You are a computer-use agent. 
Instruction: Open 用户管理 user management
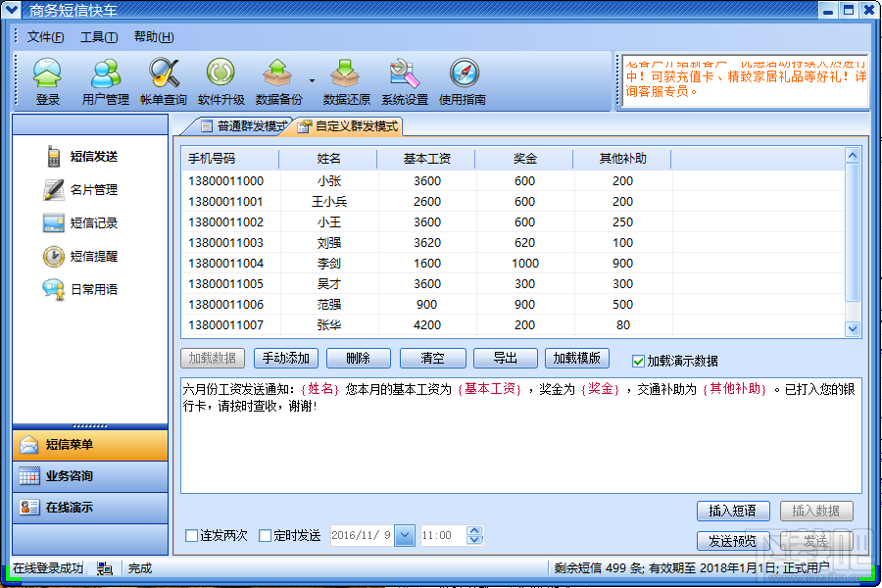pos(105,81)
